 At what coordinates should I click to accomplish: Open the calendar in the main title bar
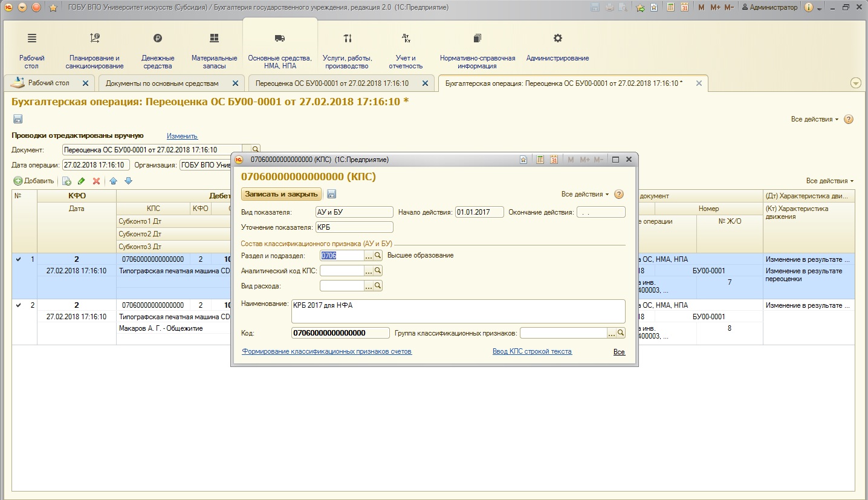click(x=685, y=7)
